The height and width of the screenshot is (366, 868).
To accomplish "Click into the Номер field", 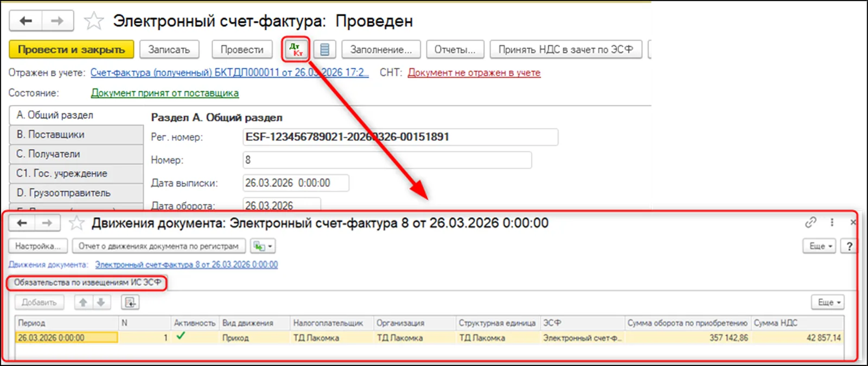I will pos(387,160).
